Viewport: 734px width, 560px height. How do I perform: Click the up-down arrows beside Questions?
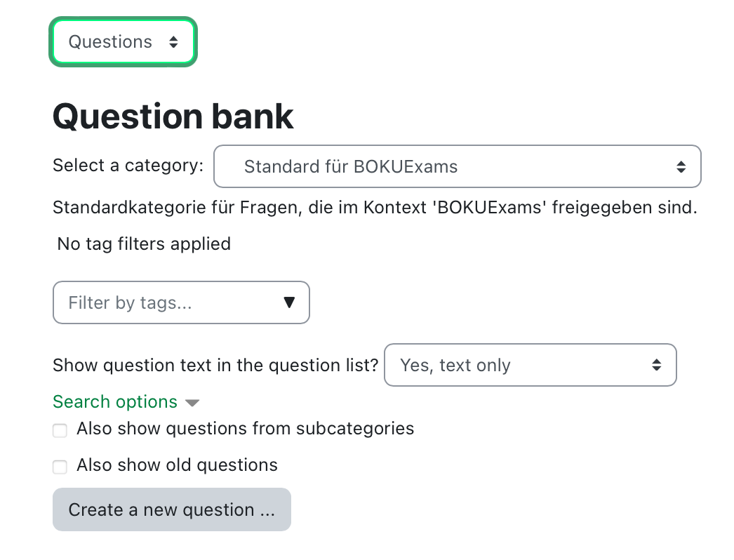click(173, 42)
